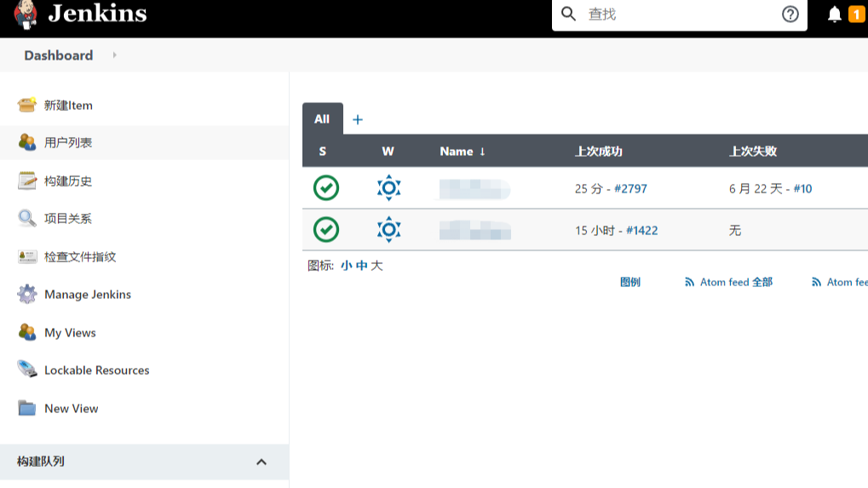Open the 构建历史 link
The image size is (868, 488).
click(68, 181)
